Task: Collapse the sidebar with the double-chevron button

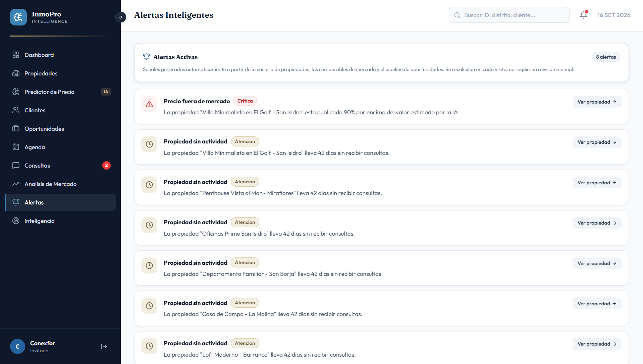Action: 121,17
